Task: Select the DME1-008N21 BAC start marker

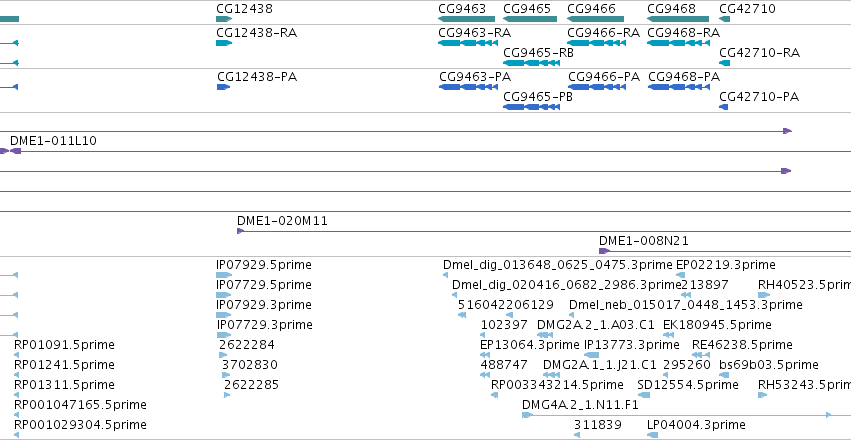Action: click(604, 251)
